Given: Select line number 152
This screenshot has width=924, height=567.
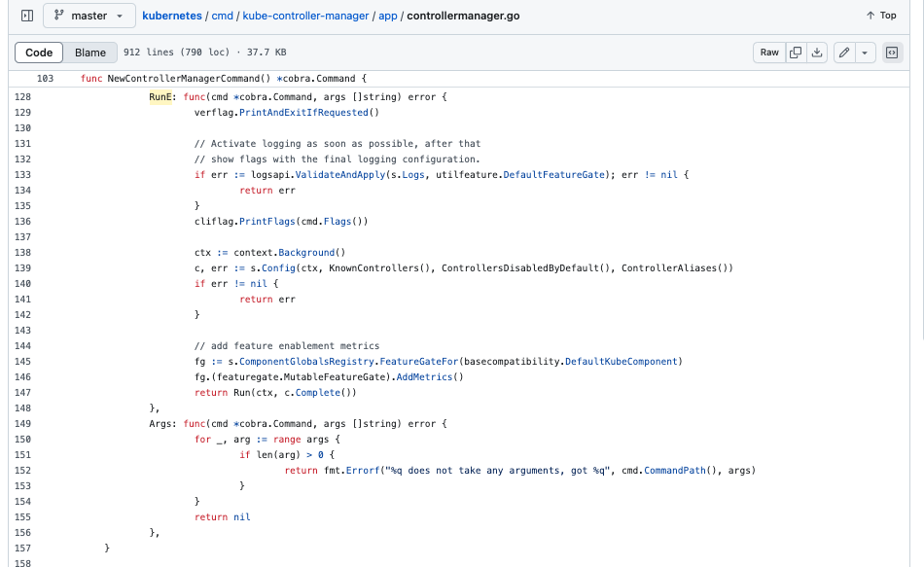Looking at the screenshot, I should tap(22, 471).
